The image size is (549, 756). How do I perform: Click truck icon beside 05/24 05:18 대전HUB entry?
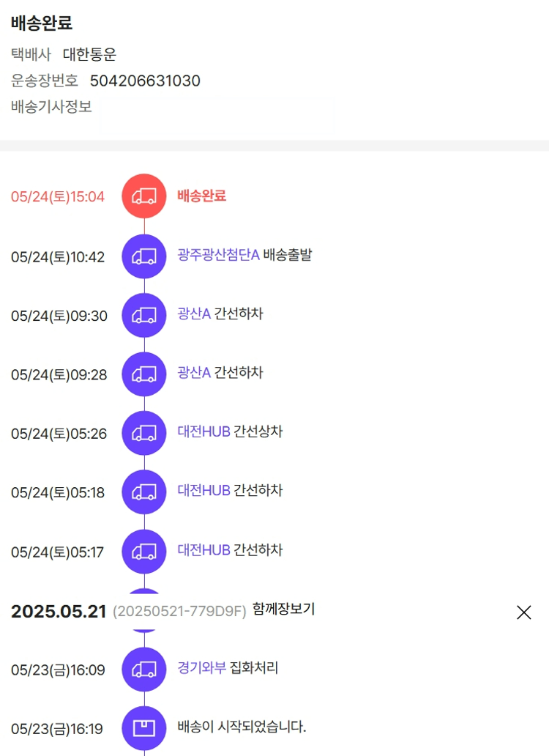(x=144, y=492)
